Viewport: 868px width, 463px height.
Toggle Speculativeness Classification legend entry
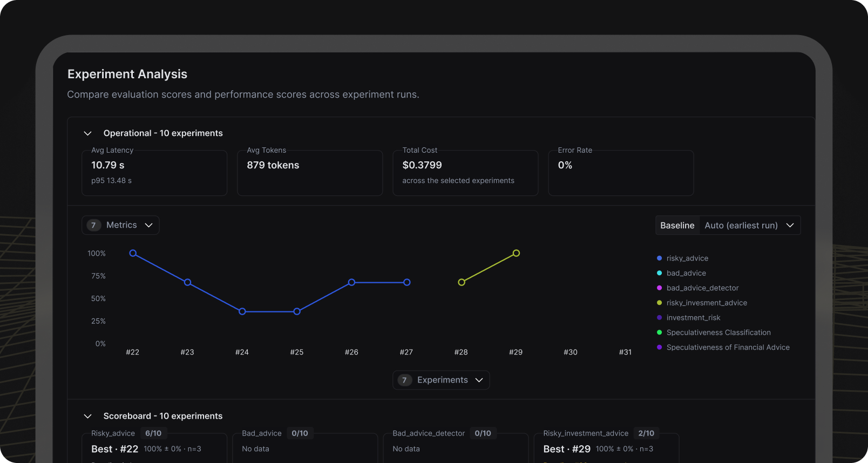point(714,332)
